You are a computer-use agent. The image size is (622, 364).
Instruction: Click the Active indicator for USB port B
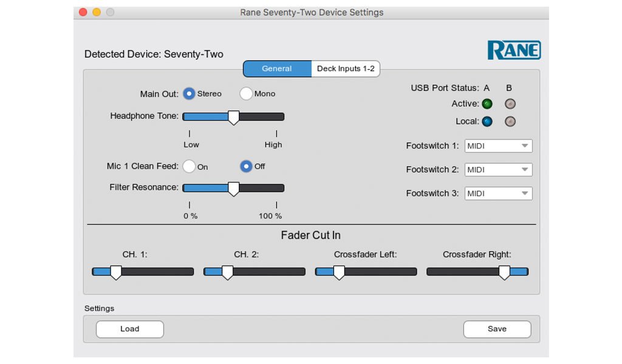pos(510,104)
